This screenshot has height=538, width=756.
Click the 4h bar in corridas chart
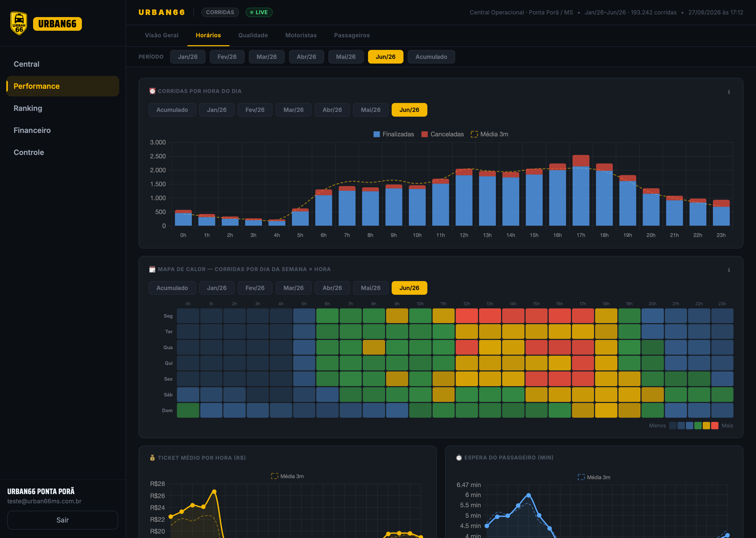click(277, 223)
